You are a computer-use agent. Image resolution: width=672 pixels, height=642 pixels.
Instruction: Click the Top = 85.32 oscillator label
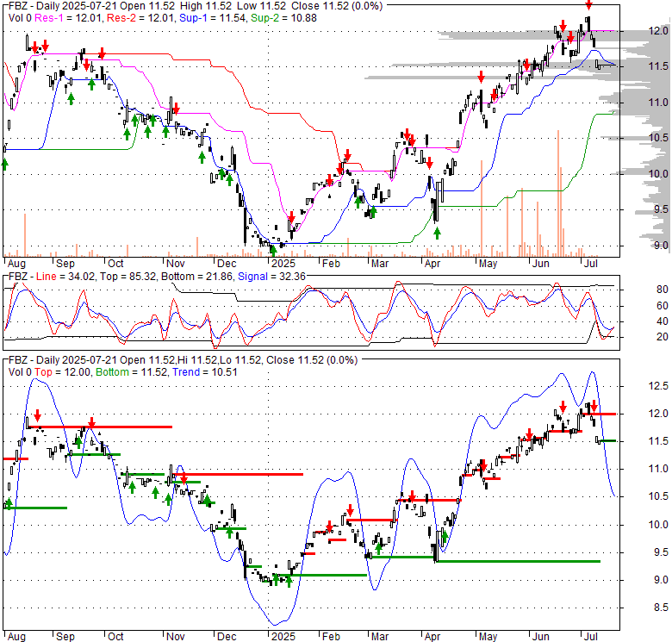[x=128, y=277]
